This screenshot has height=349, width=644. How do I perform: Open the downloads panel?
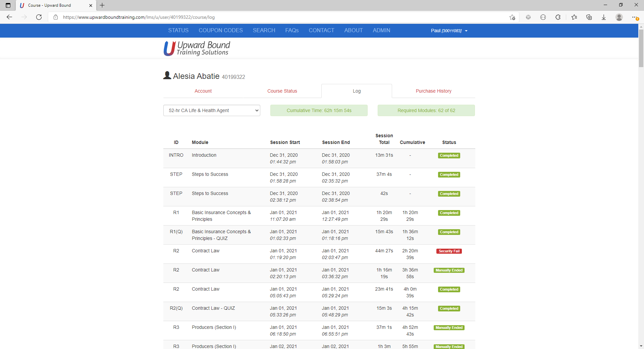[604, 17]
